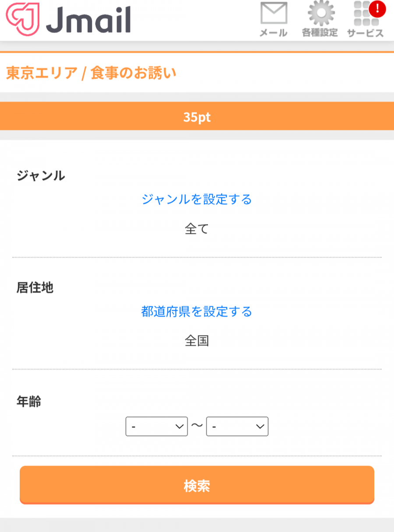Open ジャンルを設定する to set genres
This screenshot has width=394, height=532.
coord(197,200)
